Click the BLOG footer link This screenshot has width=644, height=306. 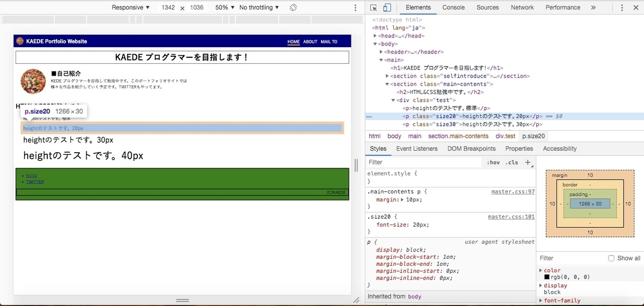32,176
